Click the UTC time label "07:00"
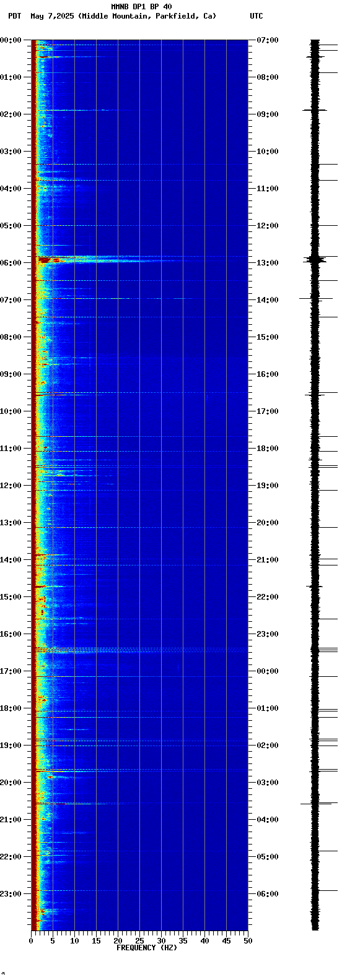Viewport: 342px width, 980px height. point(267,40)
